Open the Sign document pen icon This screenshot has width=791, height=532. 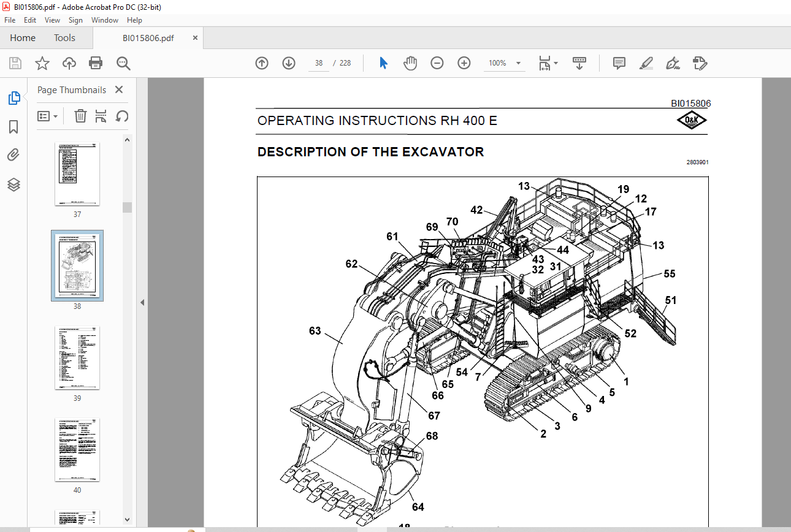[x=673, y=63]
